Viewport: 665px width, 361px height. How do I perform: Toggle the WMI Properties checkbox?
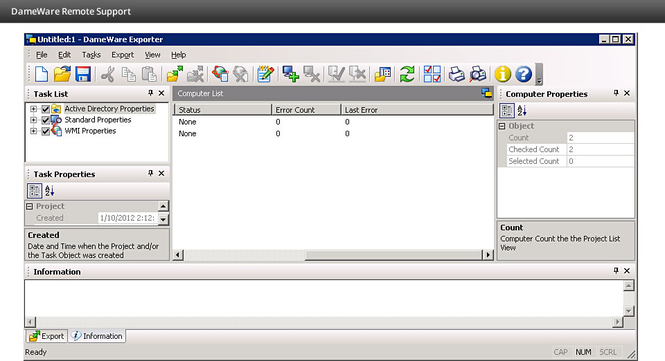tap(45, 131)
